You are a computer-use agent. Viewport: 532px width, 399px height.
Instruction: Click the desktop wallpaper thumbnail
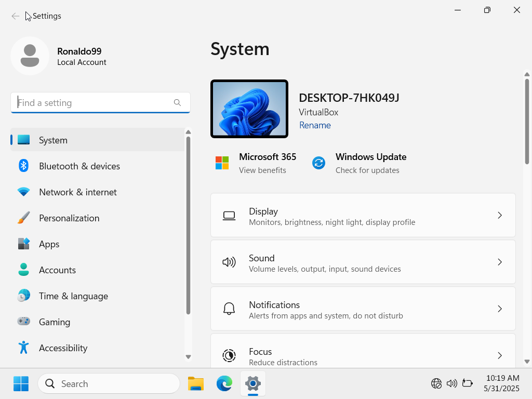click(x=249, y=109)
